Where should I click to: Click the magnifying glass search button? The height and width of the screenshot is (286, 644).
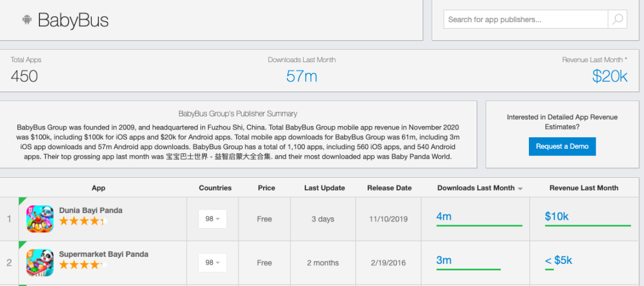pyautogui.click(x=617, y=19)
